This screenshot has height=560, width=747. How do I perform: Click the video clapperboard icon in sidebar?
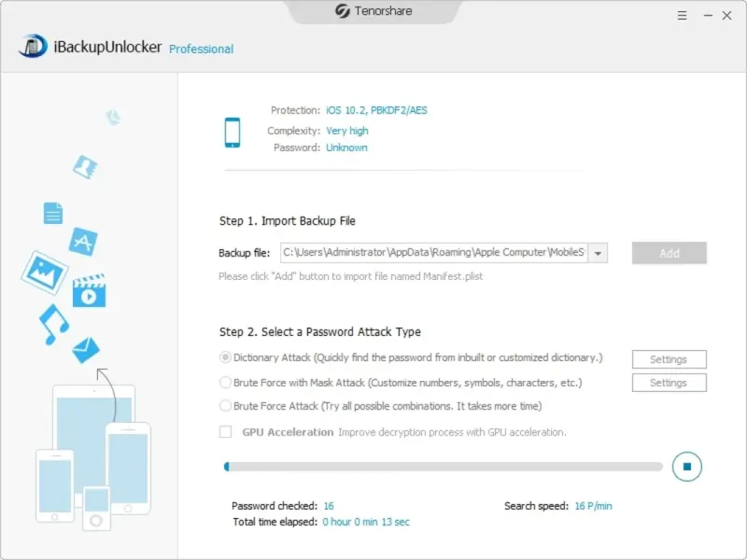(89, 290)
